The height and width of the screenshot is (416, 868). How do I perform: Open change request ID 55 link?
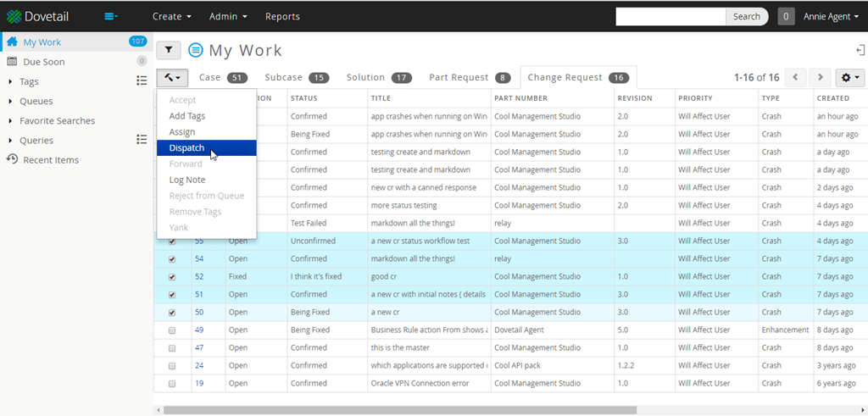click(x=199, y=241)
